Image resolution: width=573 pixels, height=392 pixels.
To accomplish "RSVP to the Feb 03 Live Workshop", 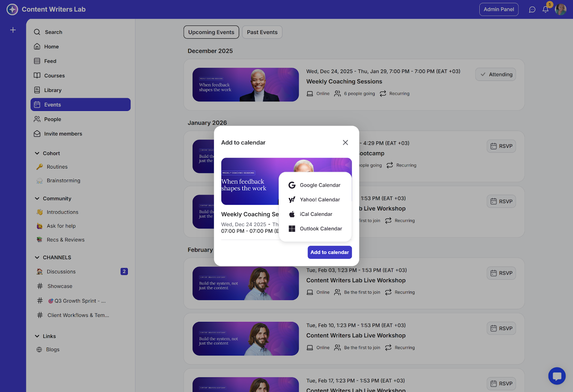I will click(501, 273).
